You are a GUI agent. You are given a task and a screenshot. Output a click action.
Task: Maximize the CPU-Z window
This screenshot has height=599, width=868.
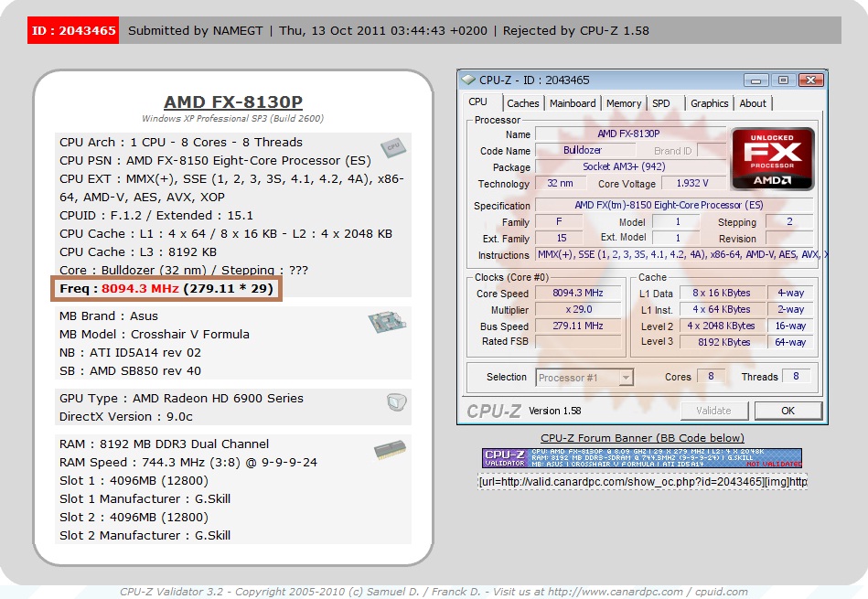click(x=783, y=80)
